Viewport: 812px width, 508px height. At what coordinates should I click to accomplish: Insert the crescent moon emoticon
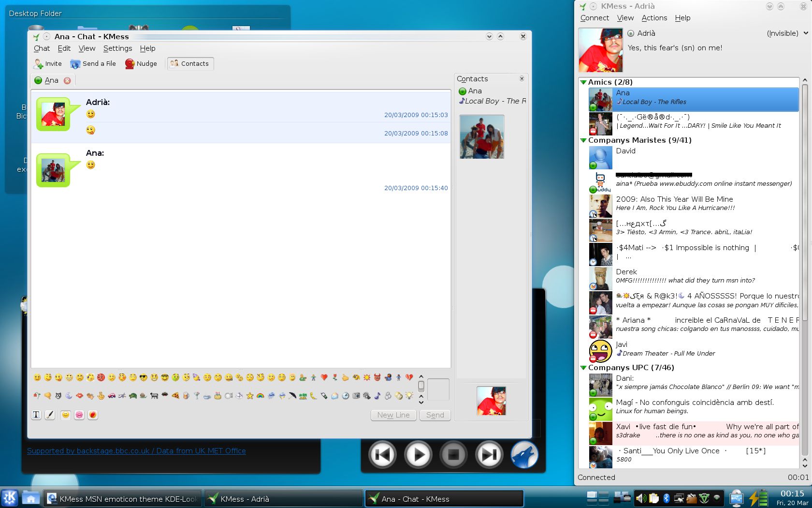click(69, 396)
